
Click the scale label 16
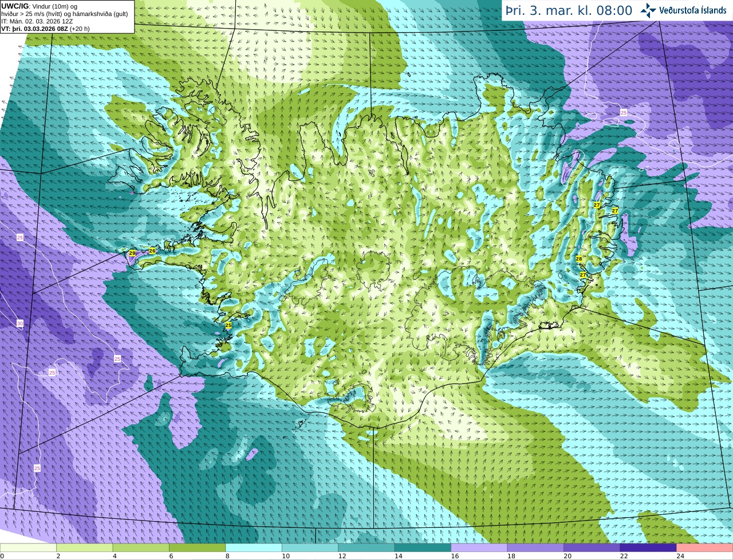(x=454, y=556)
